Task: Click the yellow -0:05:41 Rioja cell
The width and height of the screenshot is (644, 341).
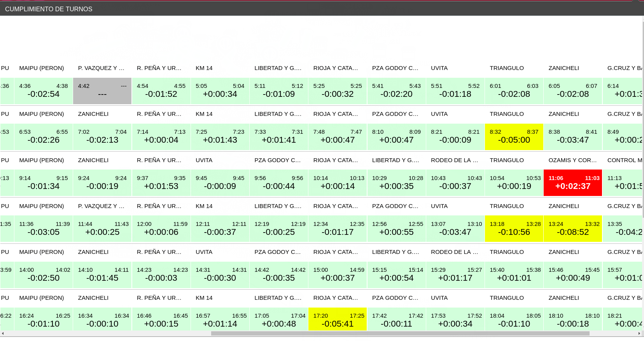Action: tap(337, 320)
